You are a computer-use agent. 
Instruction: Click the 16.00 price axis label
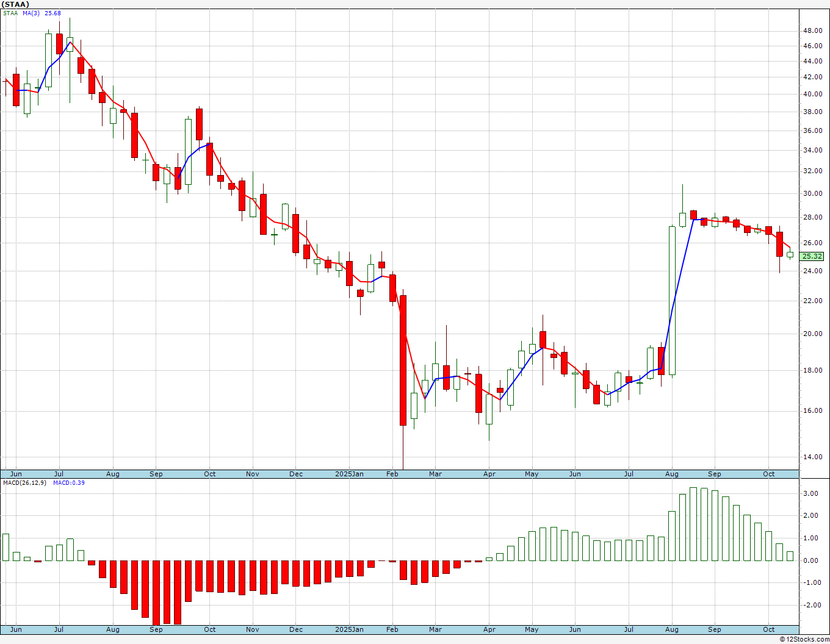812,410
